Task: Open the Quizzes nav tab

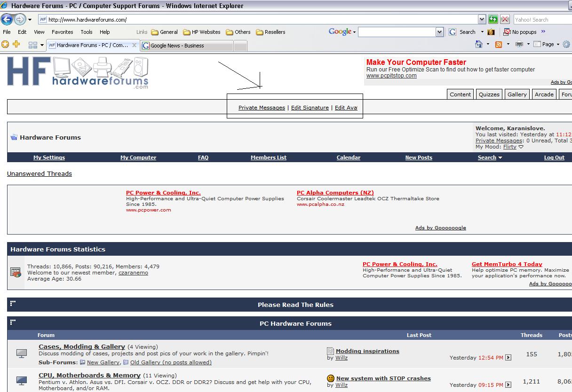Action: 489,94
